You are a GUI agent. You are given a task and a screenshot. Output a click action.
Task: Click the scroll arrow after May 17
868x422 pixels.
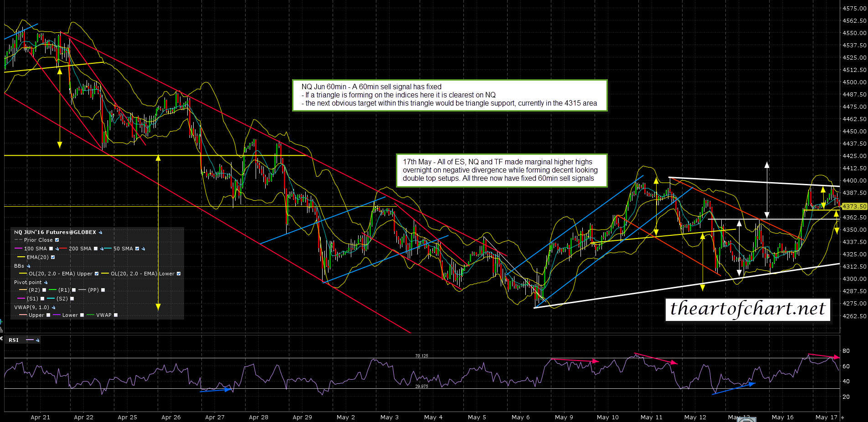coord(842,417)
